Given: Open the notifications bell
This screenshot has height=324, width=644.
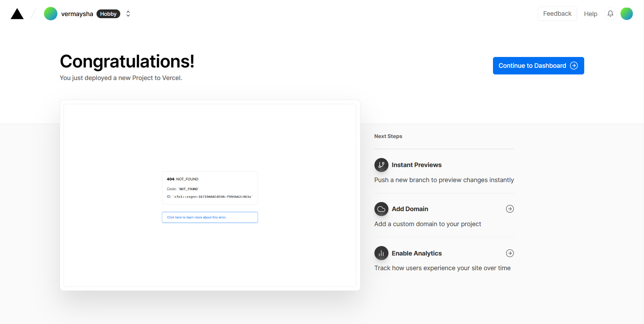Looking at the screenshot, I should click(x=610, y=14).
